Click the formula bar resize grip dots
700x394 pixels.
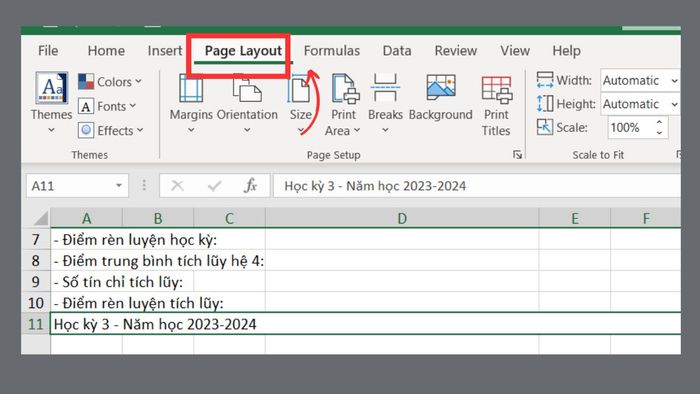point(144,185)
